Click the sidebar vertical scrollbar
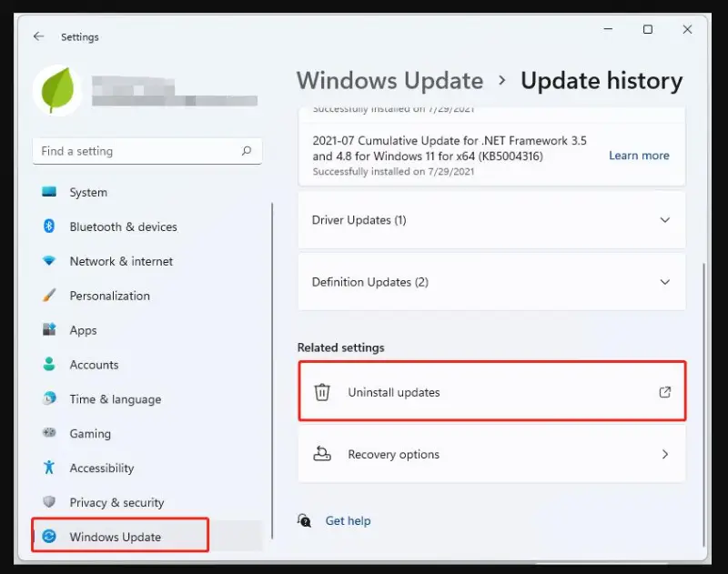 (x=272, y=371)
